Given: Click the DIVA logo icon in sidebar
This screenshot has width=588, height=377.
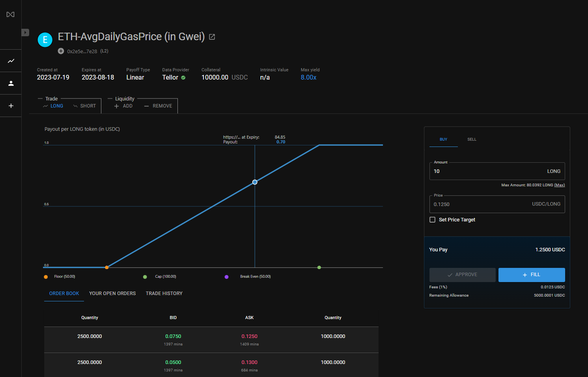Looking at the screenshot, I should click(11, 15).
